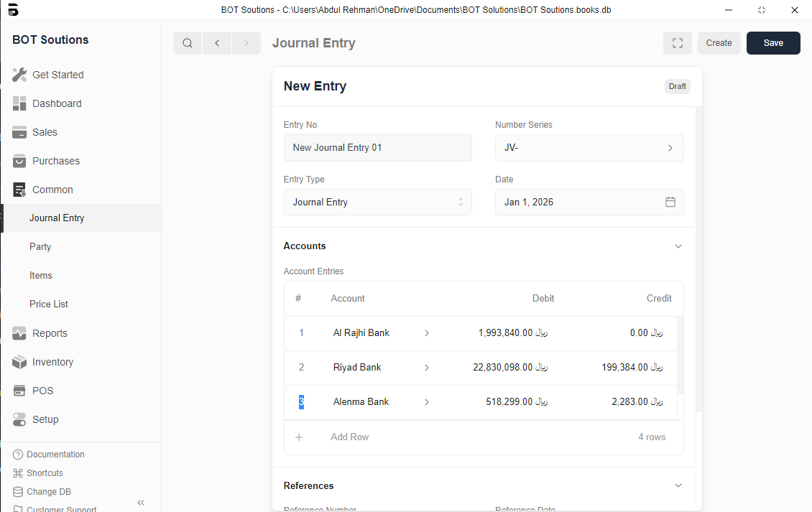Open the Number Series JV- selector
812x512 pixels.
click(589, 148)
